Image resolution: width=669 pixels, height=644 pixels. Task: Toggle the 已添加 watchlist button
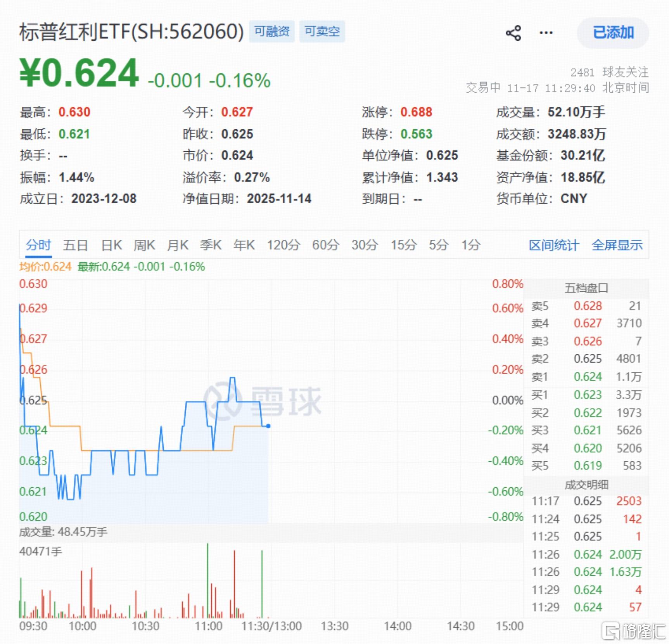pyautogui.click(x=613, y=33)
